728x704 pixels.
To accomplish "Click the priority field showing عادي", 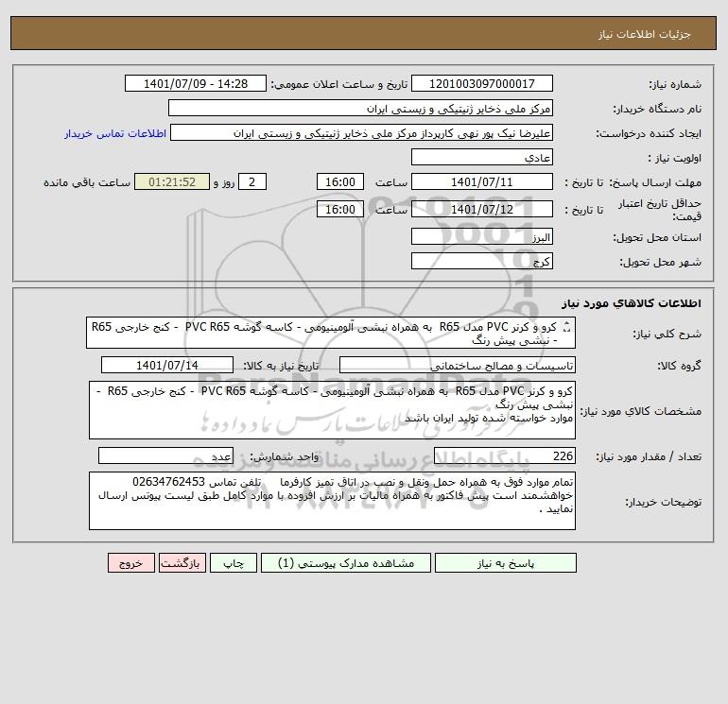I will tap(482, 157).
